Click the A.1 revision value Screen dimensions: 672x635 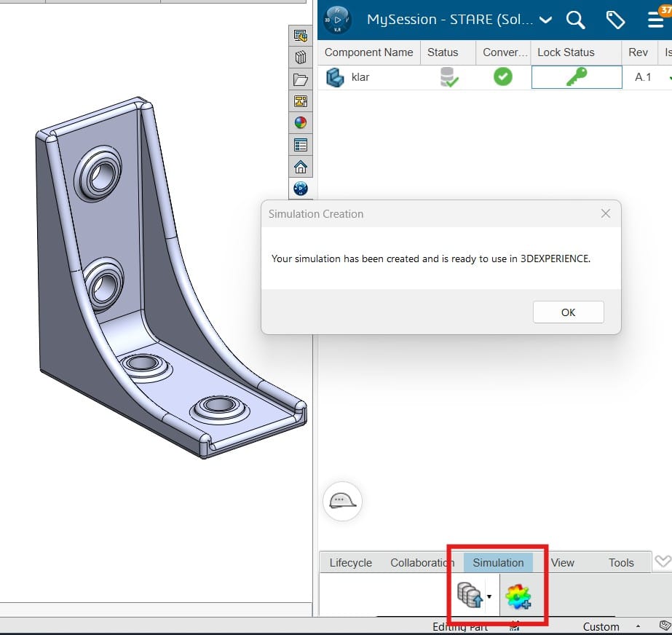(x=643, y=77)
